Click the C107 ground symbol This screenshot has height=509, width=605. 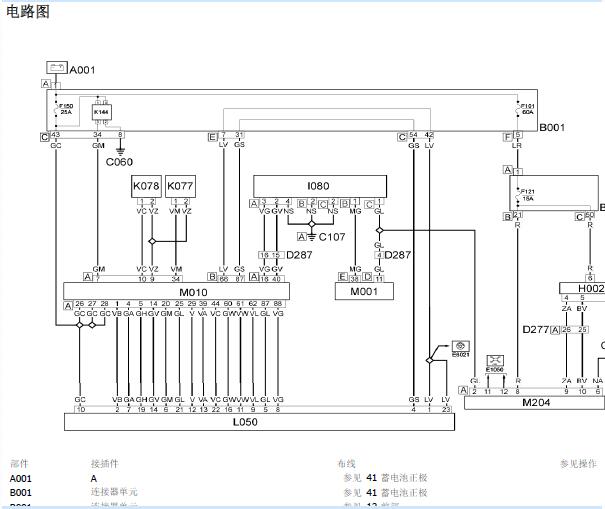tap(312, 237)
